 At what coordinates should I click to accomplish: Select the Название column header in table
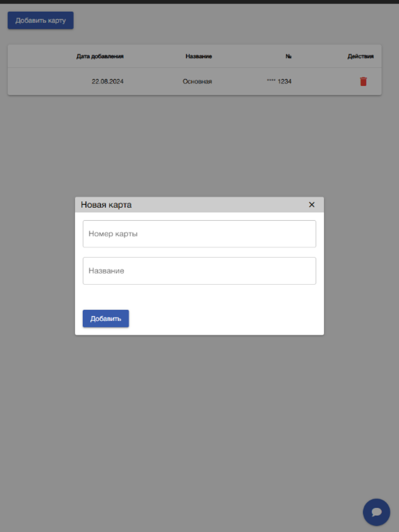coord(199,56)
